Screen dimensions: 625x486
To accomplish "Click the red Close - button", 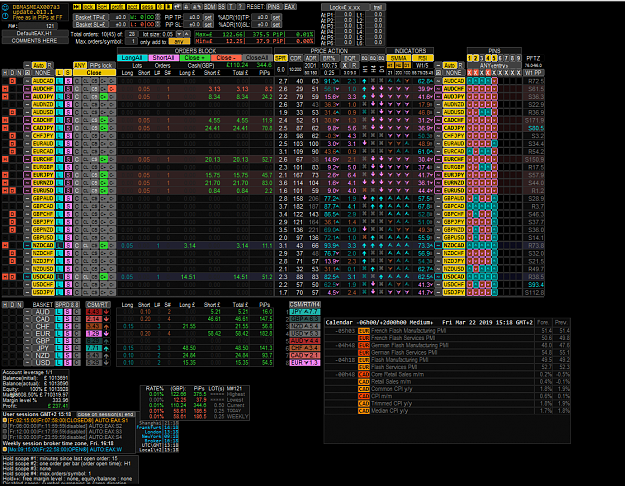I will click(x=226, y=58).
